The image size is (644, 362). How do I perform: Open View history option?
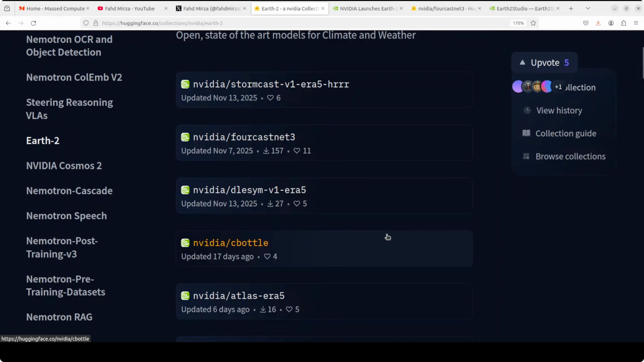click(x=559, y=110)
